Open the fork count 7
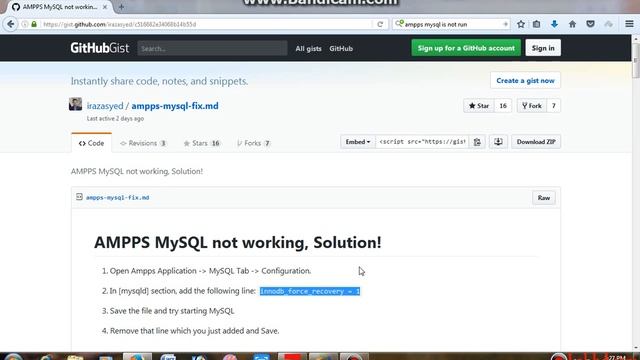The height and width of the screenshot is (360, 640). click(x=553, y=106)
